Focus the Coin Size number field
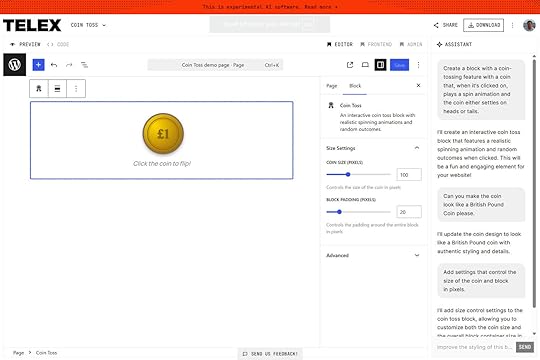 click(409, 175)
